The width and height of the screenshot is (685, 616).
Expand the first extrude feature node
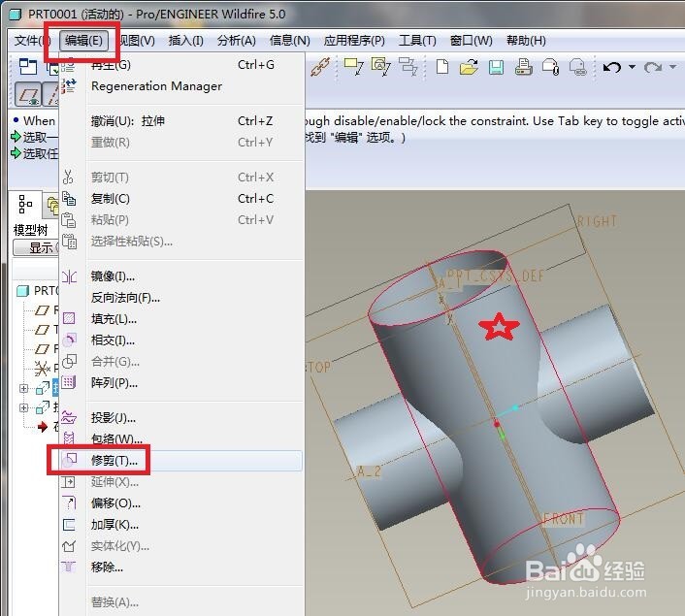23,388
